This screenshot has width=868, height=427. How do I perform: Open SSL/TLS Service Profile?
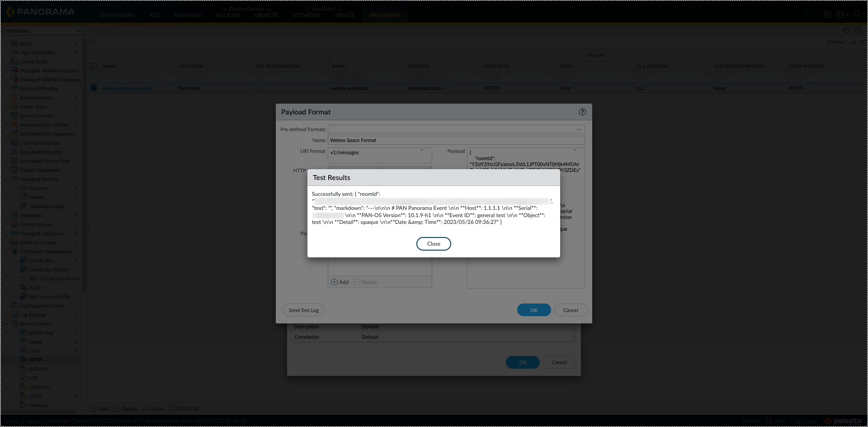54,279
